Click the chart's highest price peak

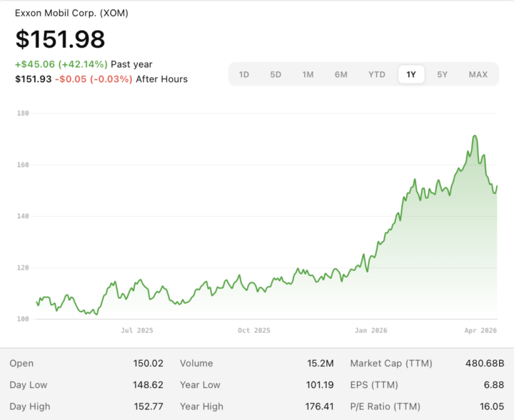(x=475, y=135)
